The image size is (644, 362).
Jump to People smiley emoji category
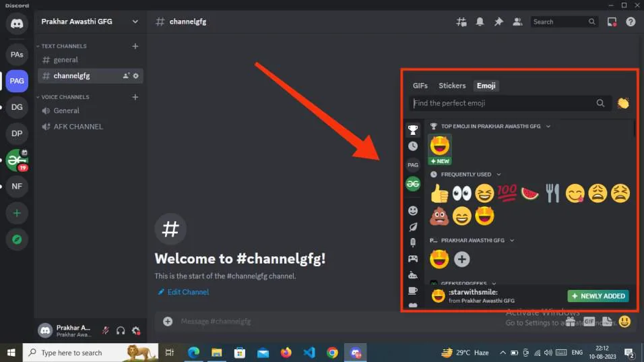point(413,211)
